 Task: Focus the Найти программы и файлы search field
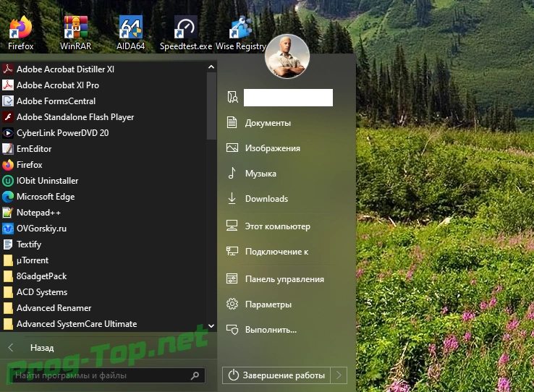(x=106, y=375)
